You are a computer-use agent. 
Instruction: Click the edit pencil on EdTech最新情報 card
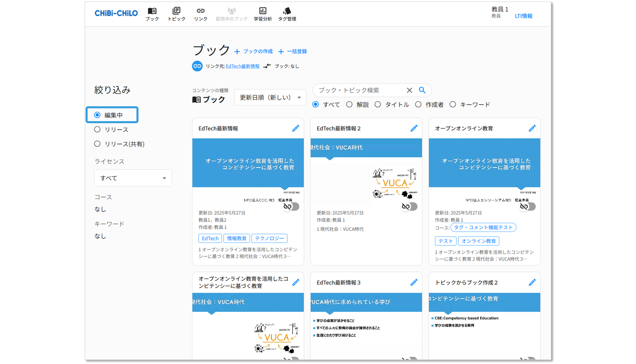coord(296,128)
